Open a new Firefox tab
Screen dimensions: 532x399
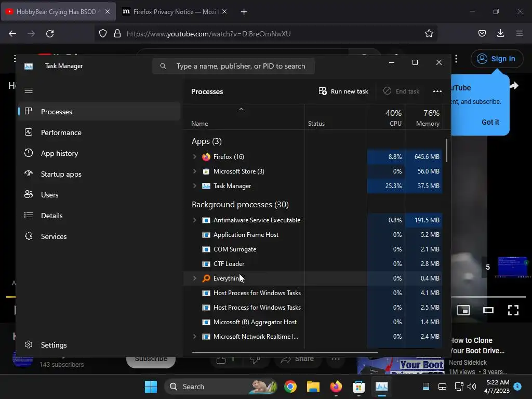[x=244, y=12]
